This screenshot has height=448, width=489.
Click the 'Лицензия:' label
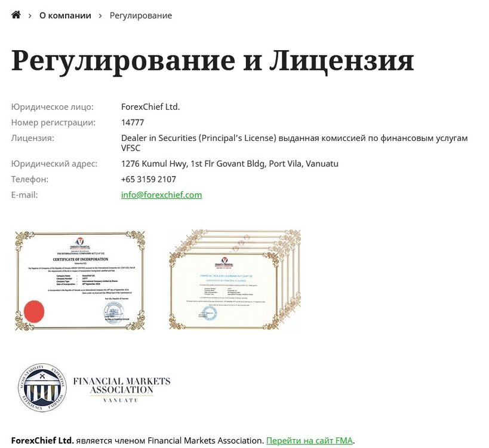(x=32, y=138)
